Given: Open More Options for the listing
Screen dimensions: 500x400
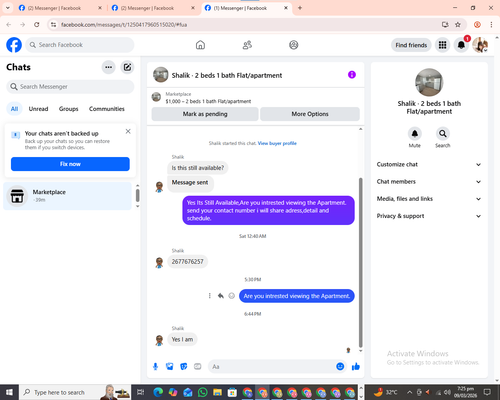Looking at the screenshot, I should click(x=310, y=114).
